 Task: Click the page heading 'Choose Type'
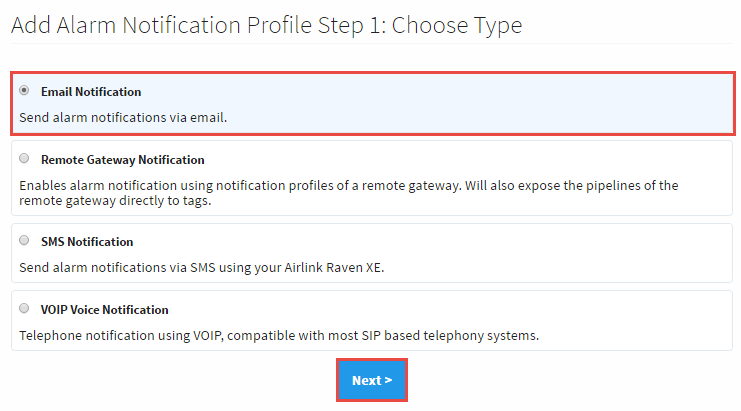pyautogui.click(x=457, y=24)
